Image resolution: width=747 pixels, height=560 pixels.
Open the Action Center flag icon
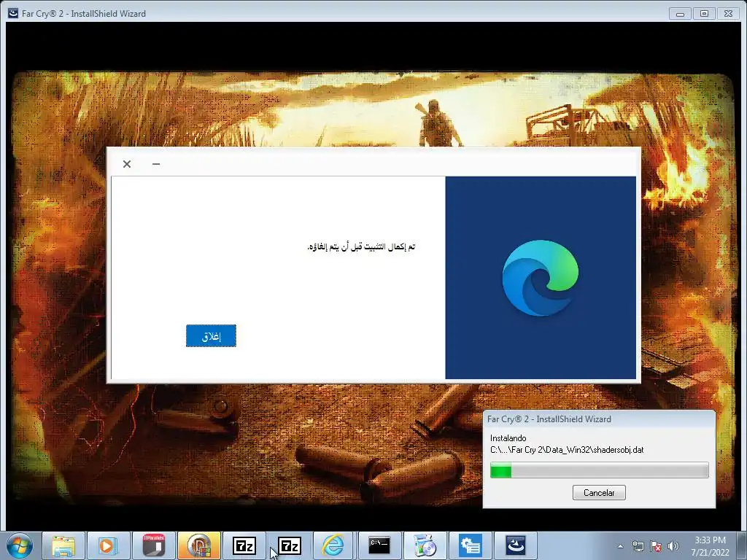(656, 546)
